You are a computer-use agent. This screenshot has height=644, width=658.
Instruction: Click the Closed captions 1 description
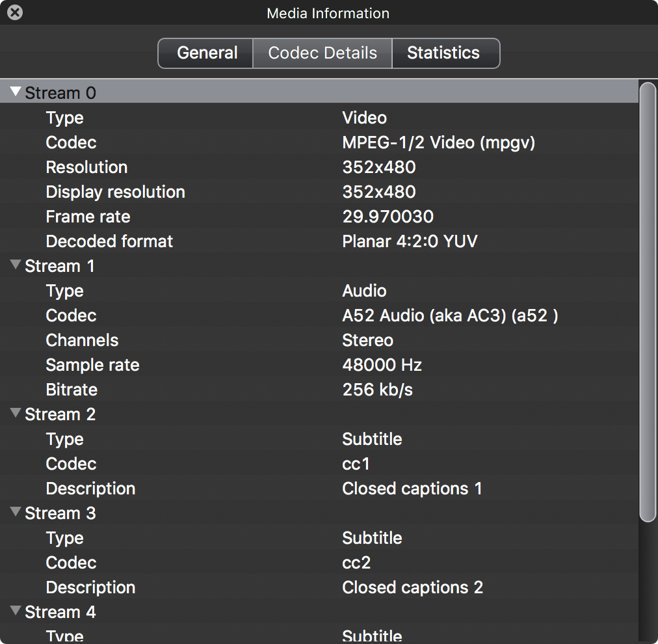(x=412, y=489)
